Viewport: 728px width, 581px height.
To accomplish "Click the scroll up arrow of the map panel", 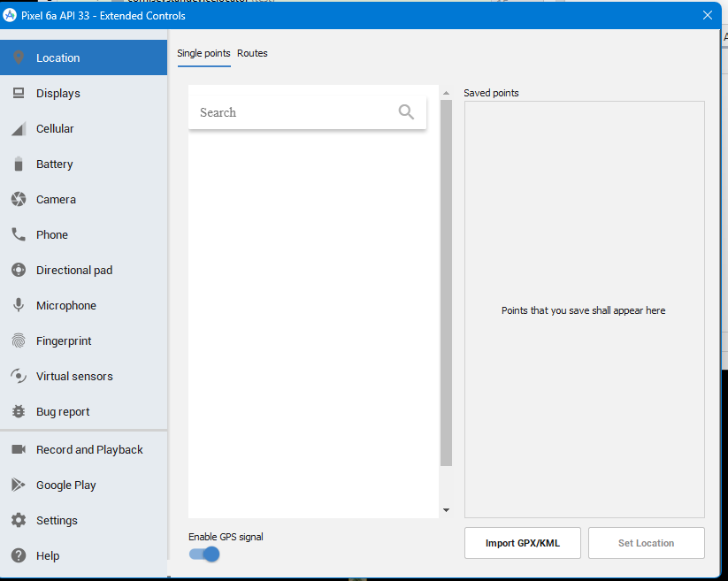I will 446,93.
